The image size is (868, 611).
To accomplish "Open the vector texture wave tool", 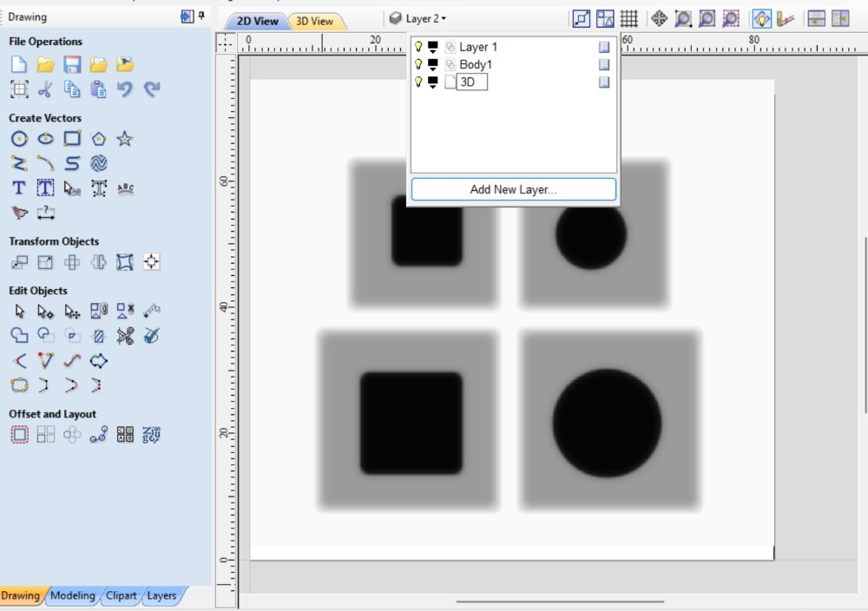I will (x=99, y=163).
